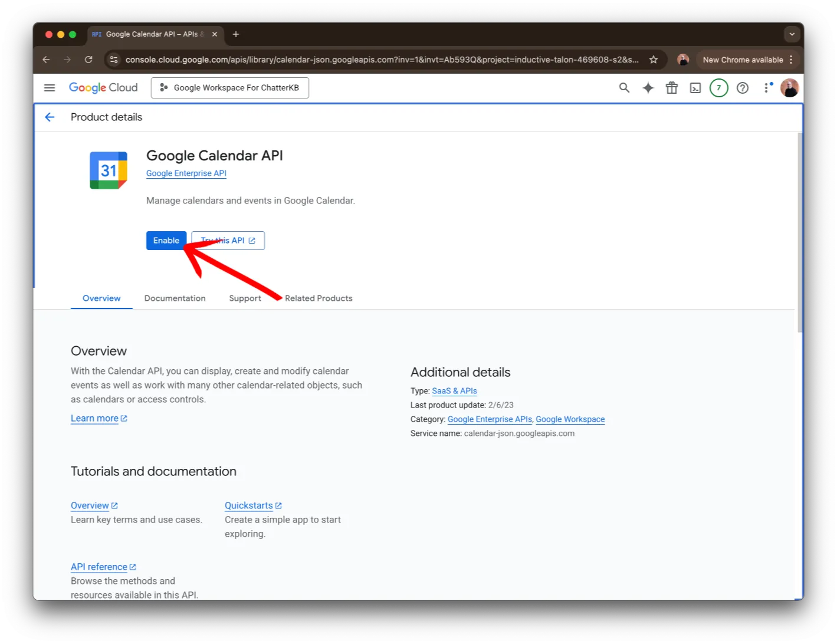
Task: Switch to the Support tab
Action: 245,298
